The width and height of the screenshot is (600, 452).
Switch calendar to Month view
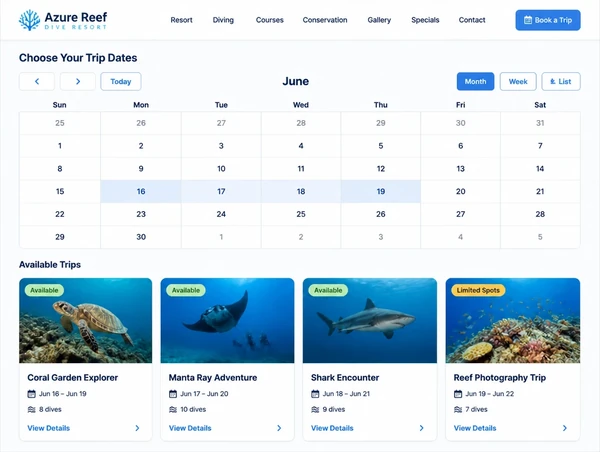475,82
